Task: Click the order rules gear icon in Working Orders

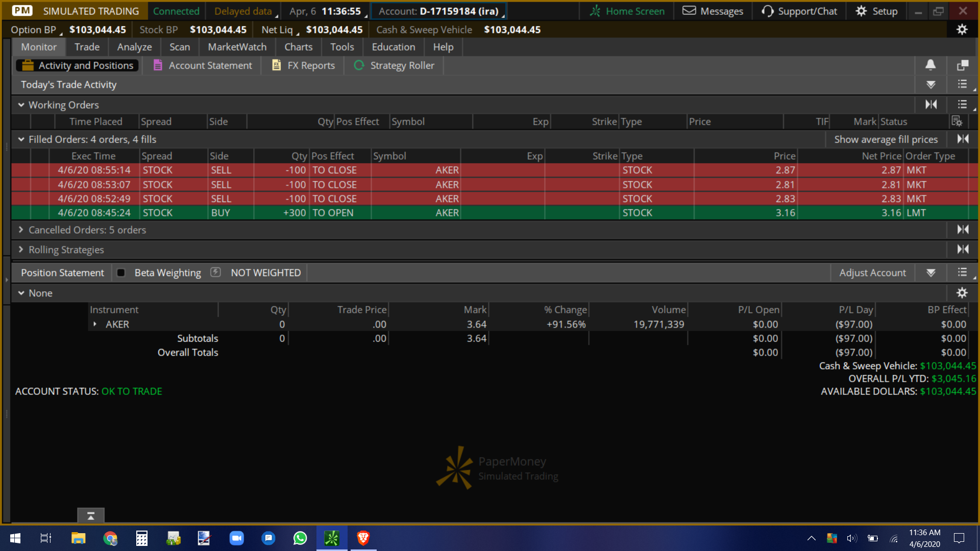Action: [x=958, y=121]
